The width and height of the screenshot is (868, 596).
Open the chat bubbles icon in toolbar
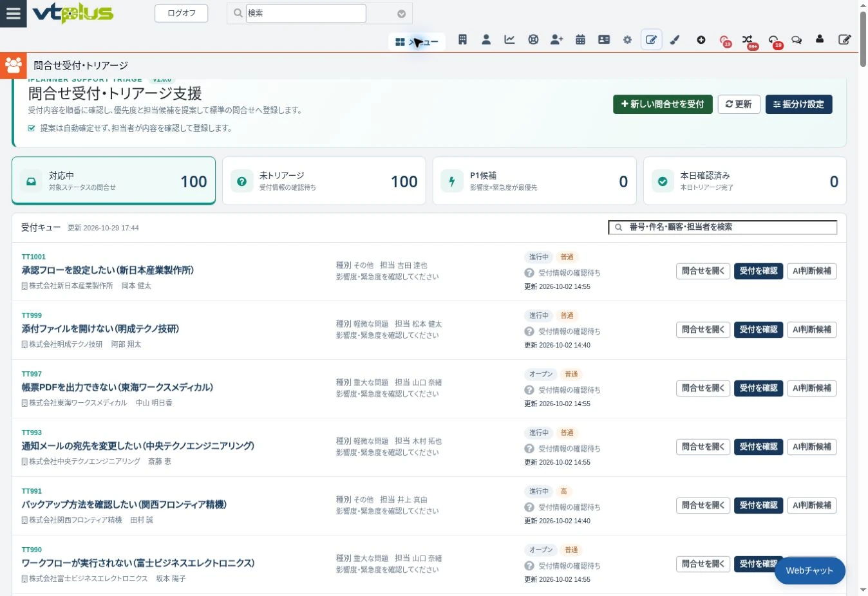(797, 40)
